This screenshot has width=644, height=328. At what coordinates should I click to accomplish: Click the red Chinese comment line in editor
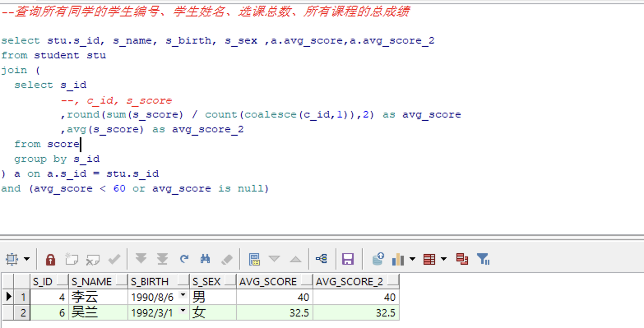click(x=205, y=12)
